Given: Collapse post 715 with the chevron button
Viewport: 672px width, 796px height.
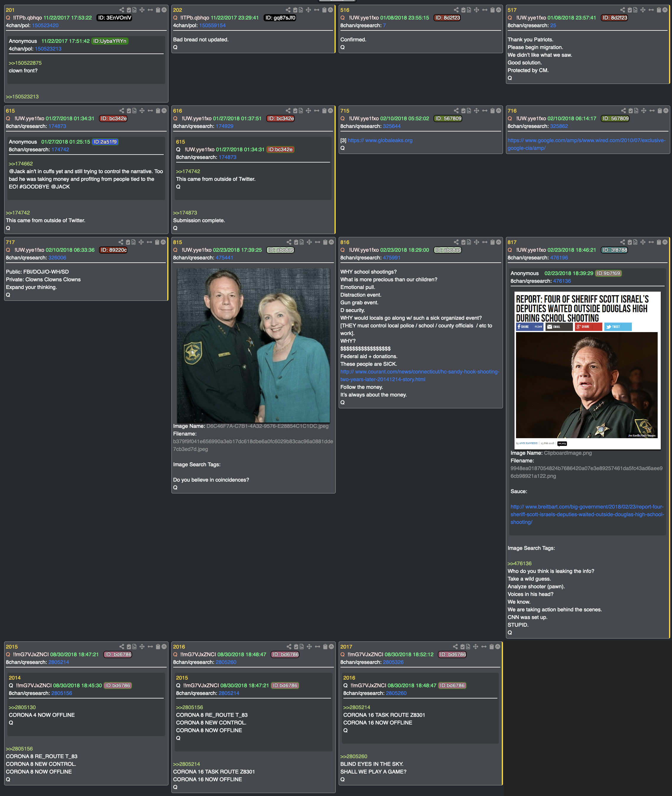Looking at the screenshot, I should click(x=498, y=111).
